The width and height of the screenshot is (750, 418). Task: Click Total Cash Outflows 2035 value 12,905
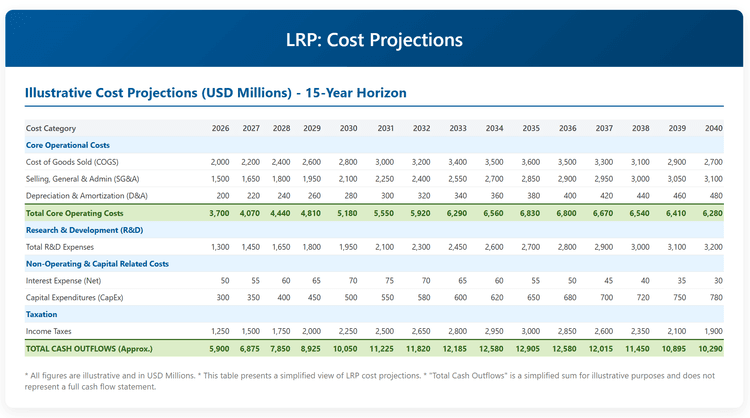click(528, 349)
